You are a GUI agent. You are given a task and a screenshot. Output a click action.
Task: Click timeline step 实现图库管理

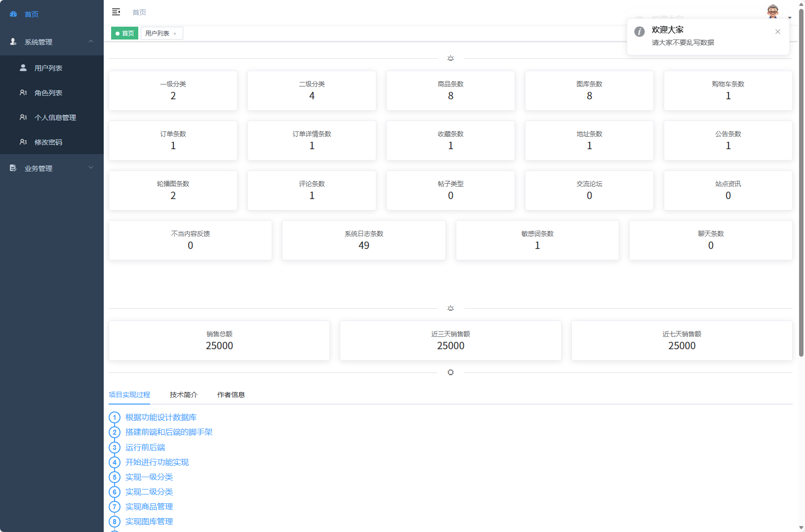[149, 522]
